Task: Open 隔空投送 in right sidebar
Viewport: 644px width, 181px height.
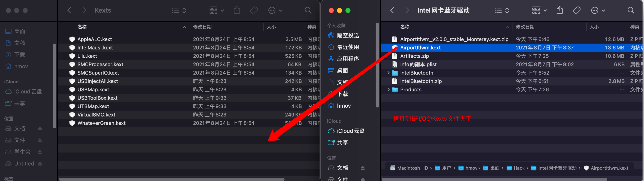Action: [x=348, y=35]
